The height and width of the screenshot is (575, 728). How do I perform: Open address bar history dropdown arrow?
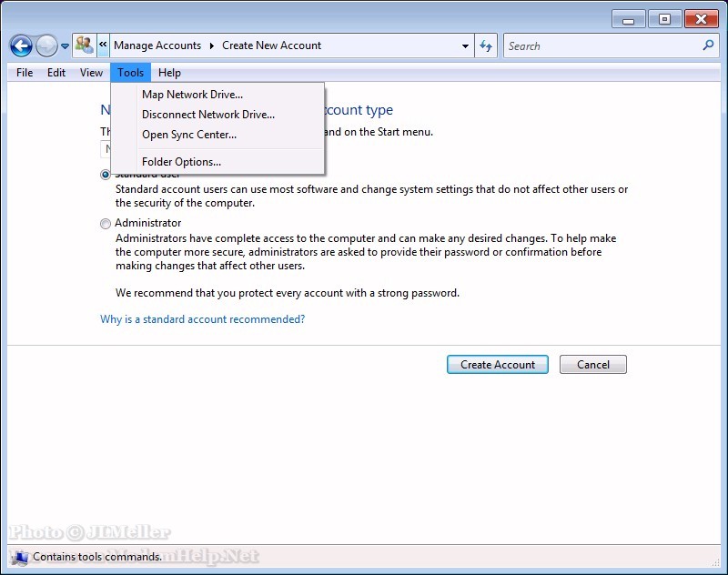(465, 45)
